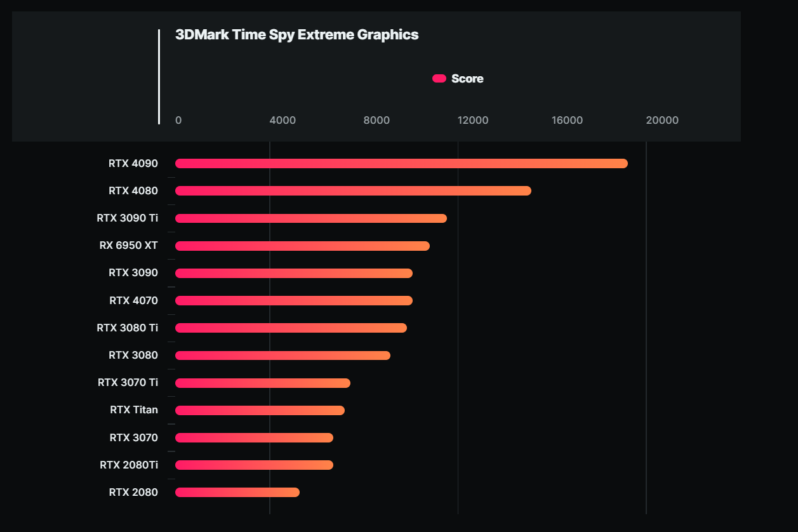Click the 12000 axis value
The height and width of the screenshot is (532, 798).
click(x=473, y=121)
